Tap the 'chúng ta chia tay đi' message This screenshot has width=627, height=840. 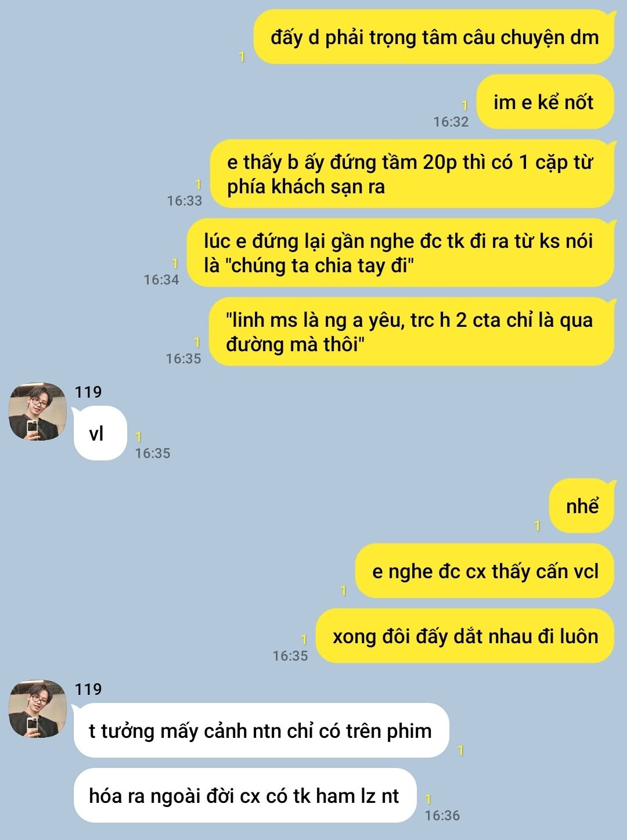click(400, 253)
